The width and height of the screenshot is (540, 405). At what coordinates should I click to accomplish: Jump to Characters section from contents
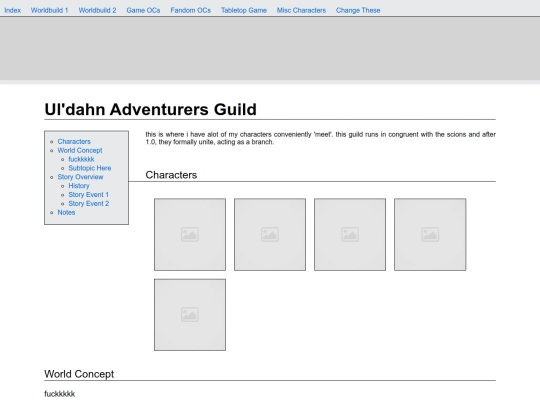click(74, 142)
